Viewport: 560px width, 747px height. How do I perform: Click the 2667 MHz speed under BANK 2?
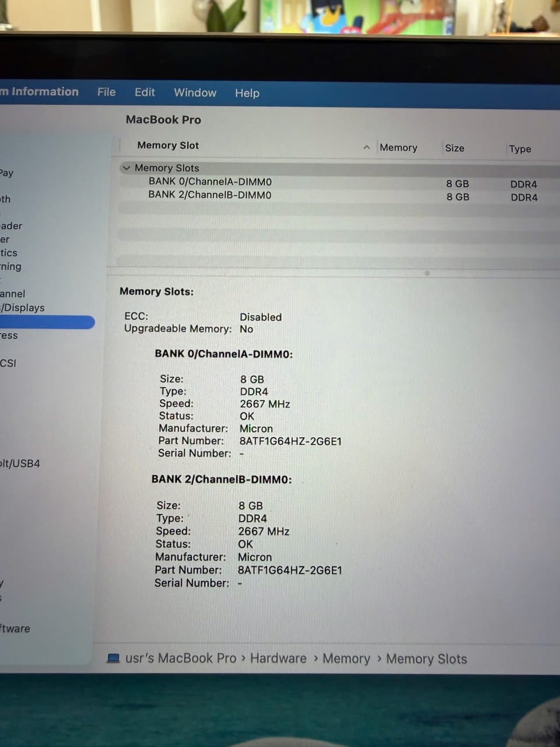[x=264, y=531]
